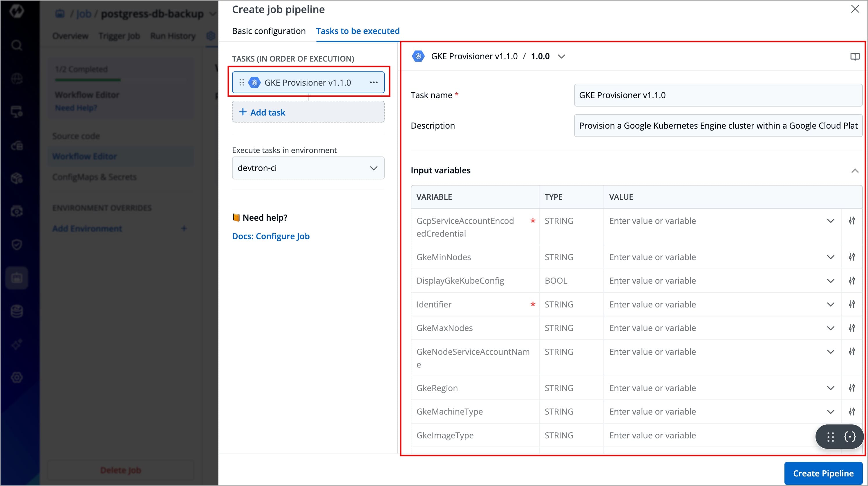
Task: Click curly braces variables floating icon
Action: (849, 437)
